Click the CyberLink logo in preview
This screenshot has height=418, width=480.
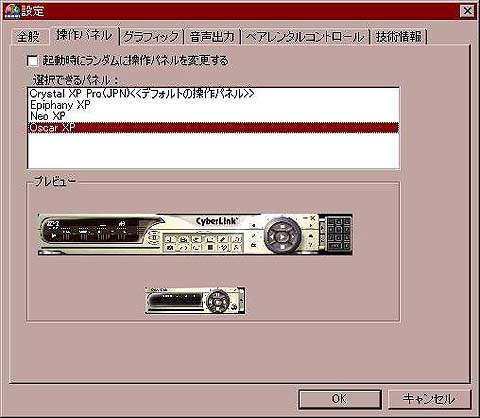tap(217, 221)
